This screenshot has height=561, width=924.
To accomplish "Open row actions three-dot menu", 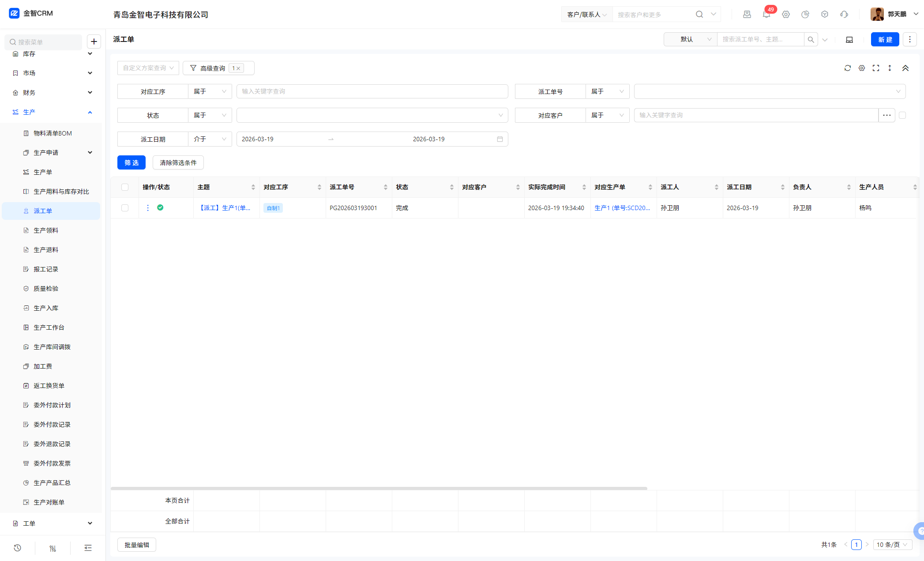I will [x=148, y=207].
